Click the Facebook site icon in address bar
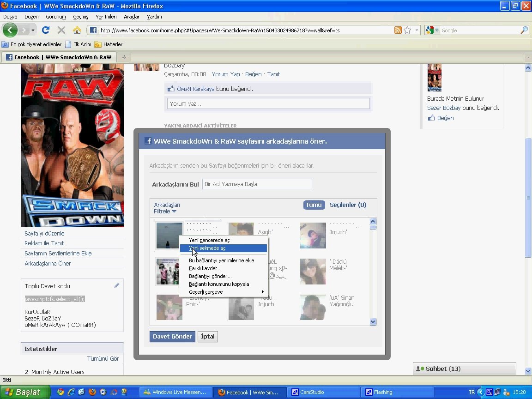This screenshot has height=399, width=532. tap(93, 30)
